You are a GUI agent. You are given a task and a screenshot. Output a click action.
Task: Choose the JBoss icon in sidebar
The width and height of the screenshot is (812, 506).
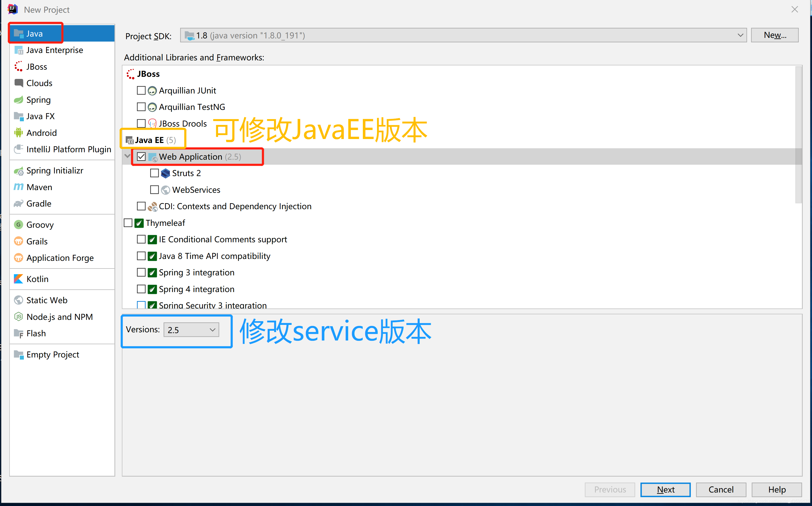tap(19, 67)
